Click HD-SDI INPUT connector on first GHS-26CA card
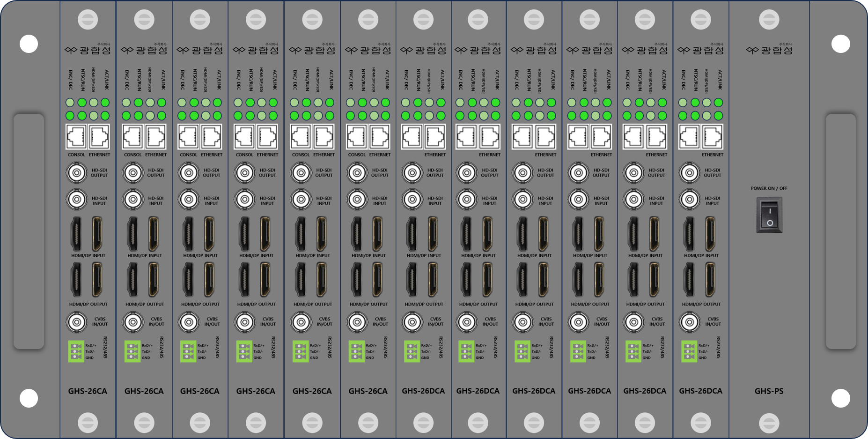 pyautogui.click(x=77, y=200)
